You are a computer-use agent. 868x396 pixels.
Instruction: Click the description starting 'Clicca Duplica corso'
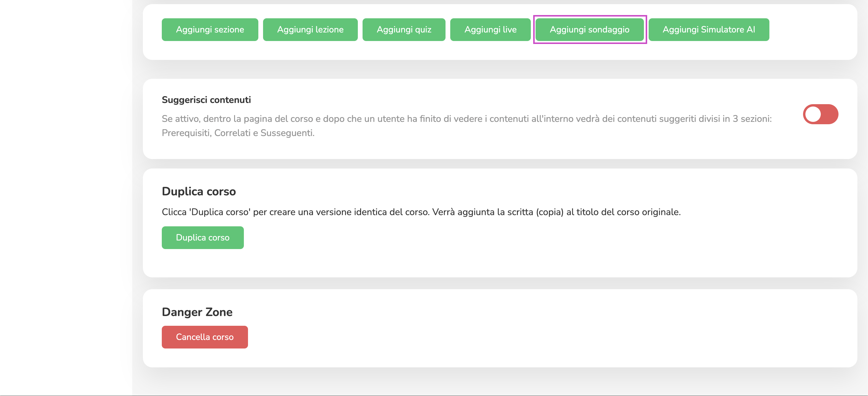[x=421, y=212]
